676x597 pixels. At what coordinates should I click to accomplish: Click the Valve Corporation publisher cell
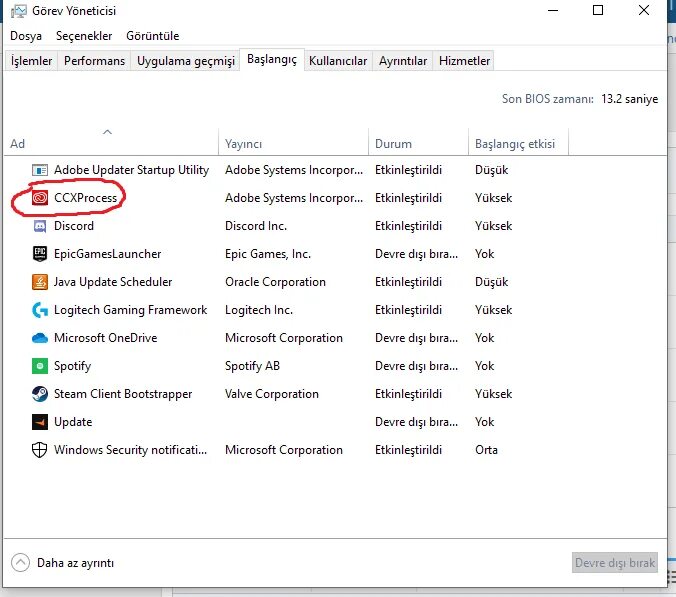(272, 394)
